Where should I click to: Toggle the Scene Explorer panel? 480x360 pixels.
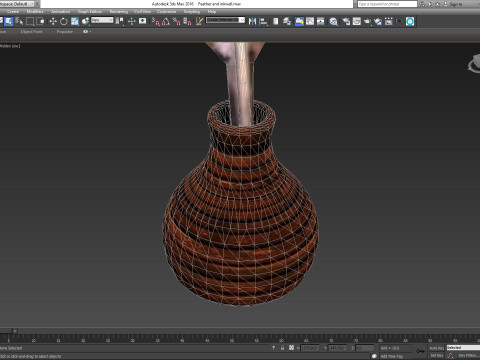pos(276,21)
